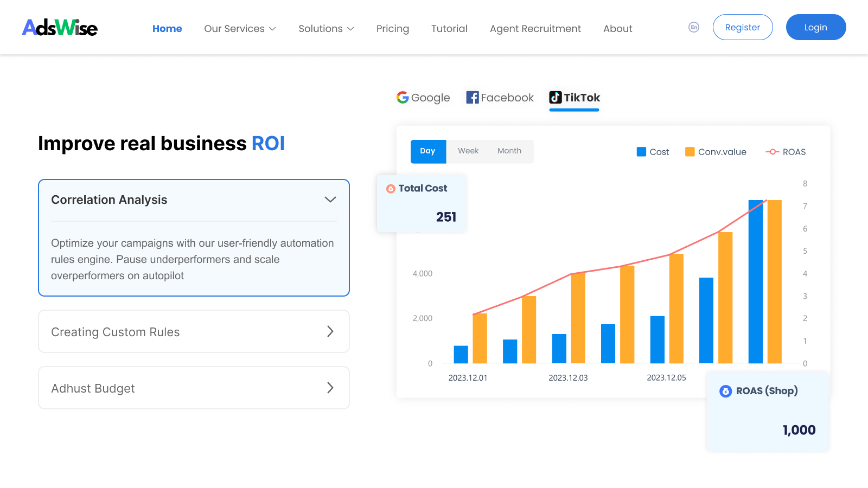Click the TikTok logo icon
868x488 pixels.
556,98
